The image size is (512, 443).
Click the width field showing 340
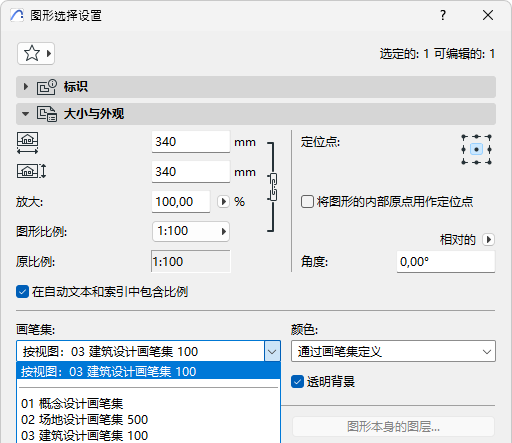(x=191, y=142)
